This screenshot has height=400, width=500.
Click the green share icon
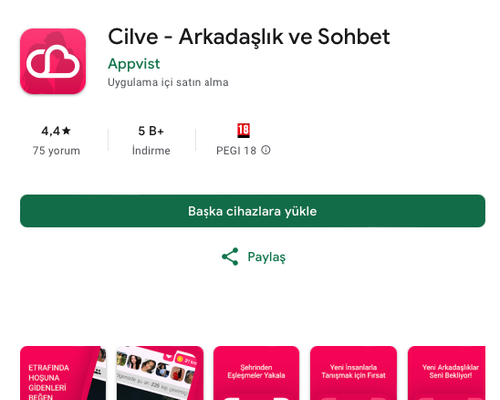230,256
